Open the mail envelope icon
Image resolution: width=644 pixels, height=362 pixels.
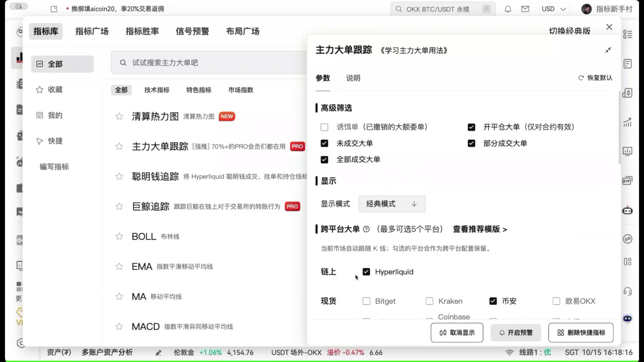click(x=525, y=9)
